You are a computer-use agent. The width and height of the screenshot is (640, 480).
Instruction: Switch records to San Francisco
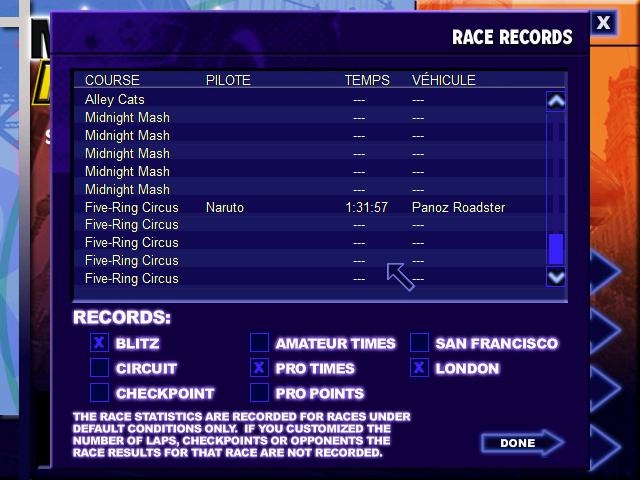click(x=419, y=343)
